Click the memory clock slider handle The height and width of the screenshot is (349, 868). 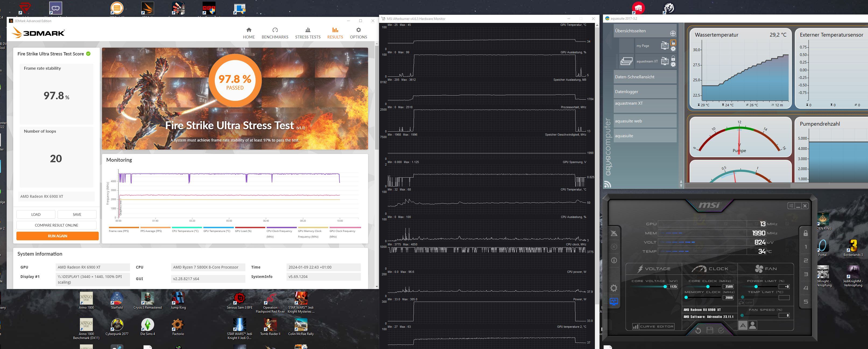[x=686, y=297]
